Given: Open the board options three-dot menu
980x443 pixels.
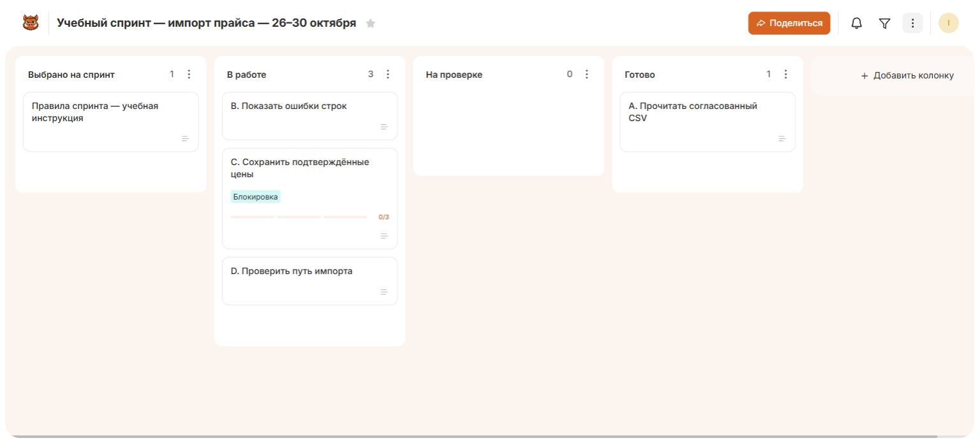Looking at the screenshot, I should coord(912,23).
